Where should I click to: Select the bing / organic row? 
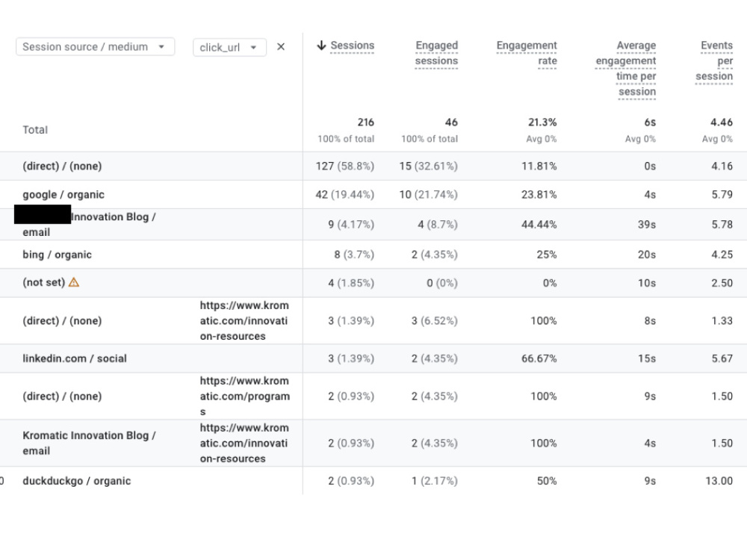[x=373, y=255]
